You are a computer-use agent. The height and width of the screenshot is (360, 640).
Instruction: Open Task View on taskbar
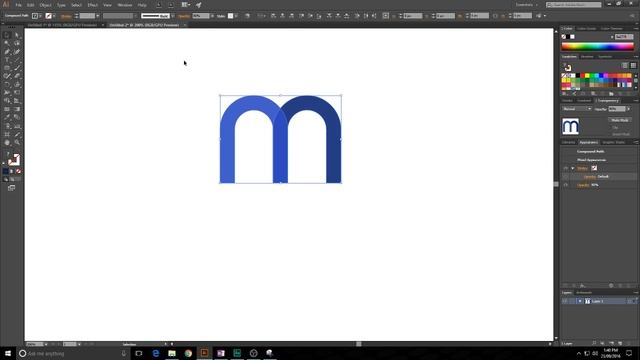click(139, 353)
